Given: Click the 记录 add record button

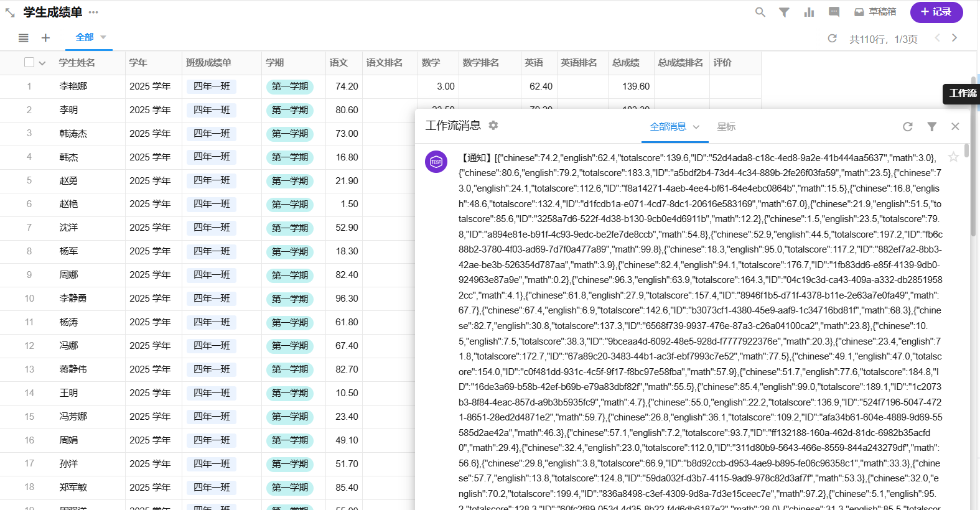Looking at the screenshot, I should coord(936,12).
